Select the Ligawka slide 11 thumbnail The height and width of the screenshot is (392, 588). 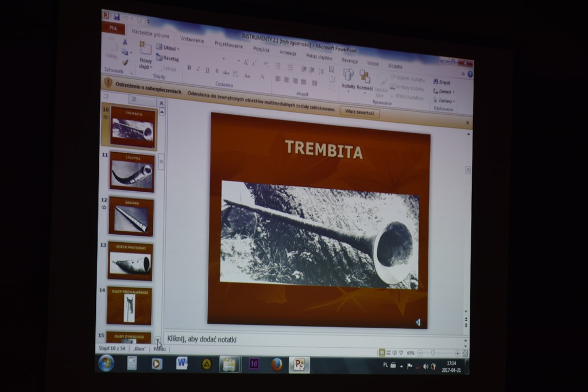point(132,172)
